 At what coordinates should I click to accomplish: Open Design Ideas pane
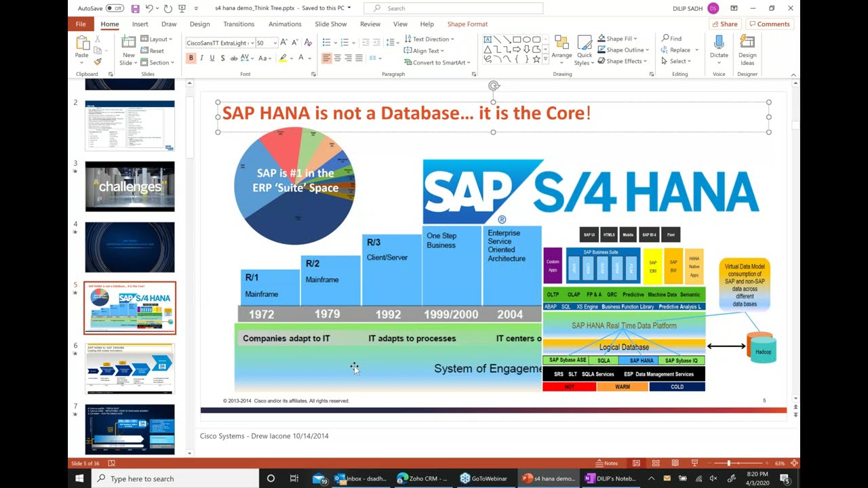pyautogui.click(x=747, y=50)
